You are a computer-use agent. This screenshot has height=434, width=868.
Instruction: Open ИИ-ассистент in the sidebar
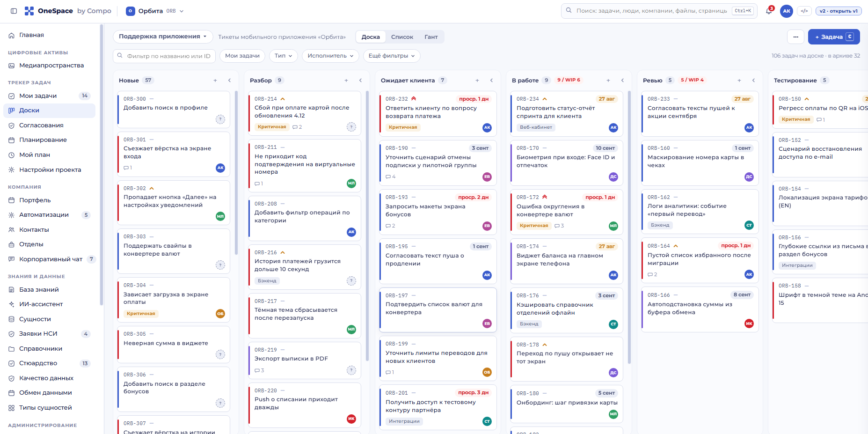(50, 304)
